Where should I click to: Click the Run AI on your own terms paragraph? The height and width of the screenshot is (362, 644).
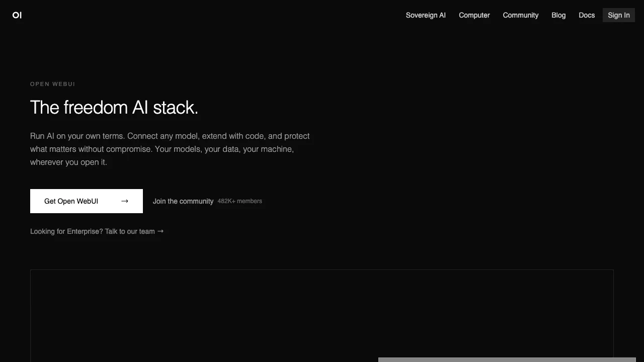pyautogui.click(x=170, y=149)
